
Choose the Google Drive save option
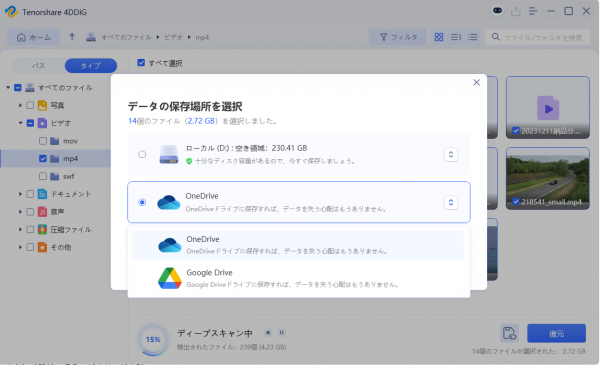pyautogui.click(x=298, y=278)
